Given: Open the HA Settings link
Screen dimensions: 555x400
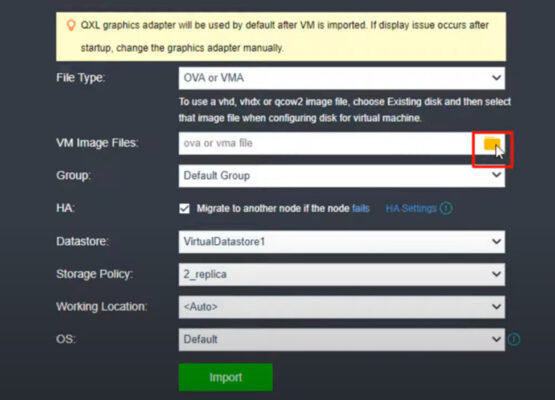Looking at the screenshot, I should point(411,208).
